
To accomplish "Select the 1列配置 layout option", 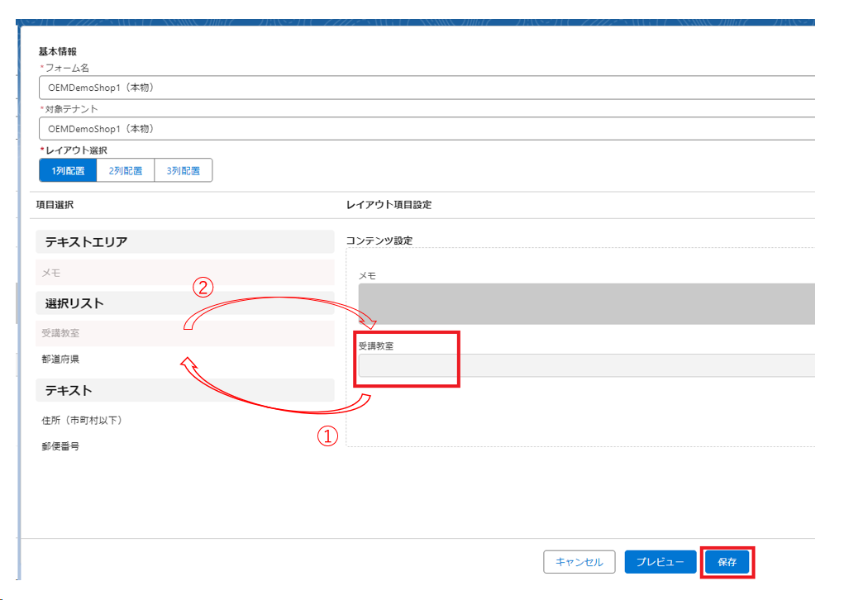I will tap(68, 171).
